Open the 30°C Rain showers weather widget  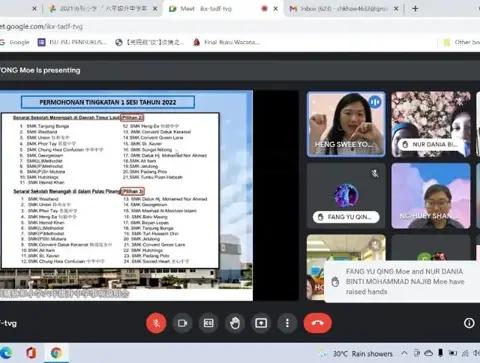[356, 353]
